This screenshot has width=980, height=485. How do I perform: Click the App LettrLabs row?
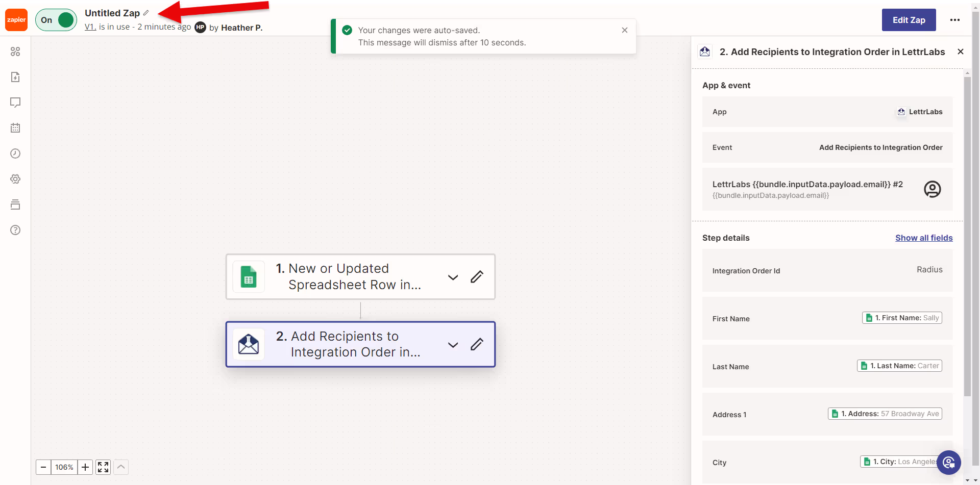pyautogui.click(x=827, y=112)
